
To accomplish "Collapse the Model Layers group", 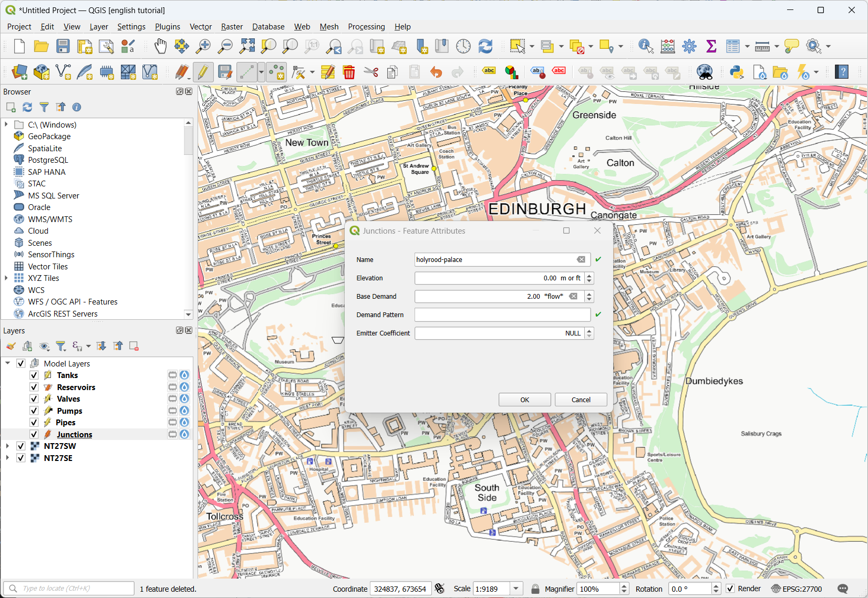I will coord(7,363).
